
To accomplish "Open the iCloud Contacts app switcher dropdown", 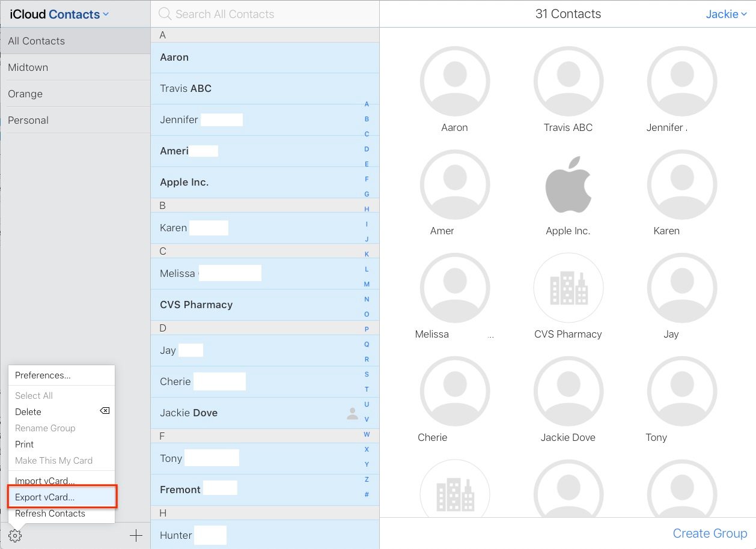I will coord(59,14).
